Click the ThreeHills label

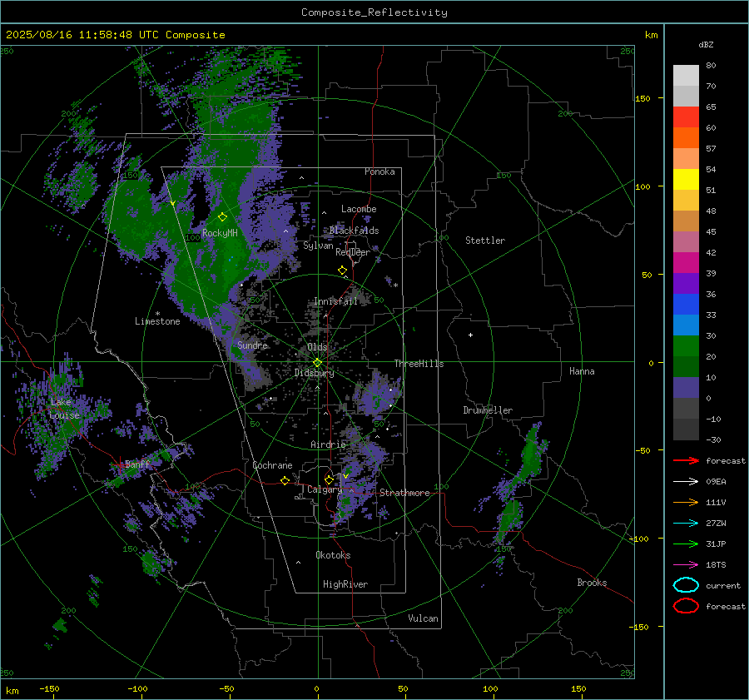pyautogui.click(x=419, y=364)
